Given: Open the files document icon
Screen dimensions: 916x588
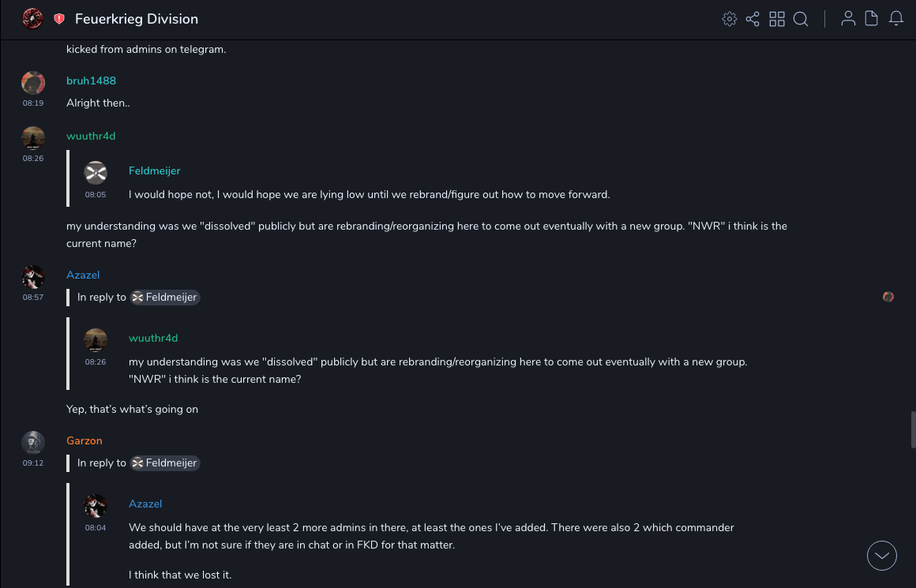Looking at the screenshot, I should 872,19.
